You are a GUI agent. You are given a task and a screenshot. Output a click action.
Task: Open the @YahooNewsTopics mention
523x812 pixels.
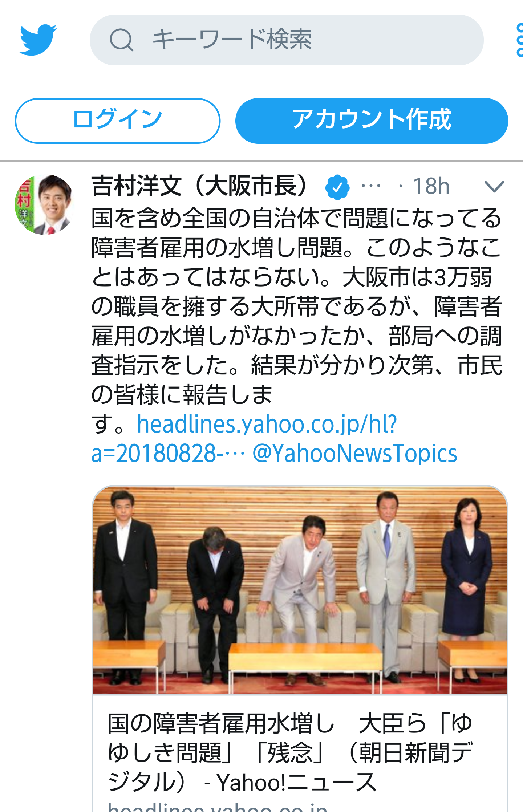pyautogui.click(x=354, y=453)
